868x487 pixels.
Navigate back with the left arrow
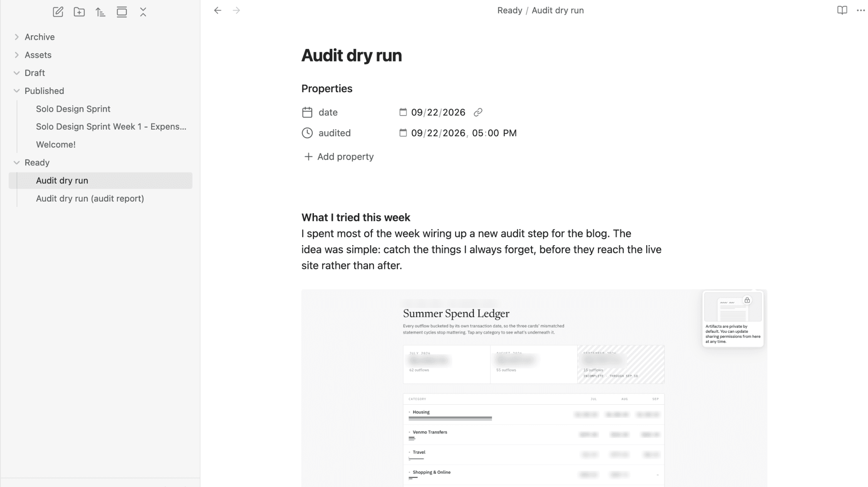(218, 10)
